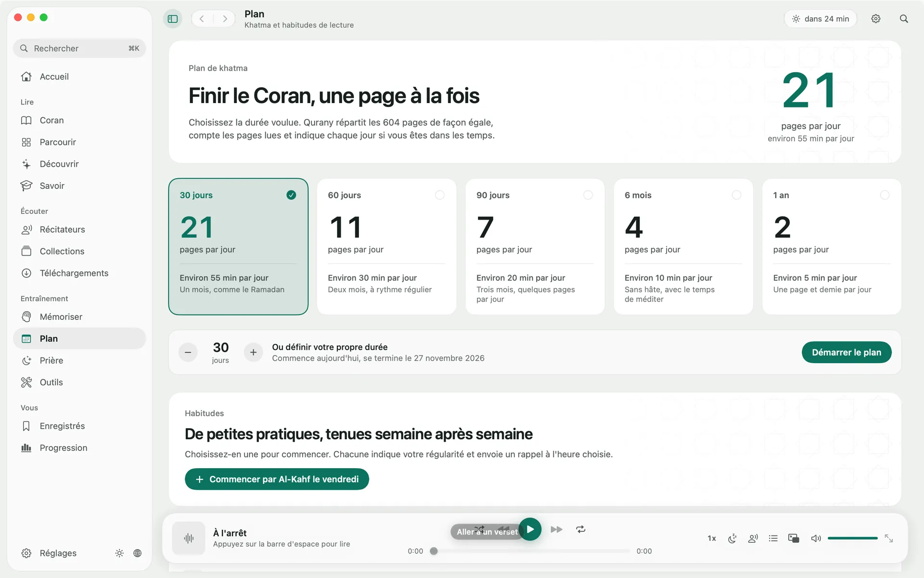Choose the 1 an plan option
Image resolution: width=924 pixels, height=578 pixels.
(x=832, y=247)
